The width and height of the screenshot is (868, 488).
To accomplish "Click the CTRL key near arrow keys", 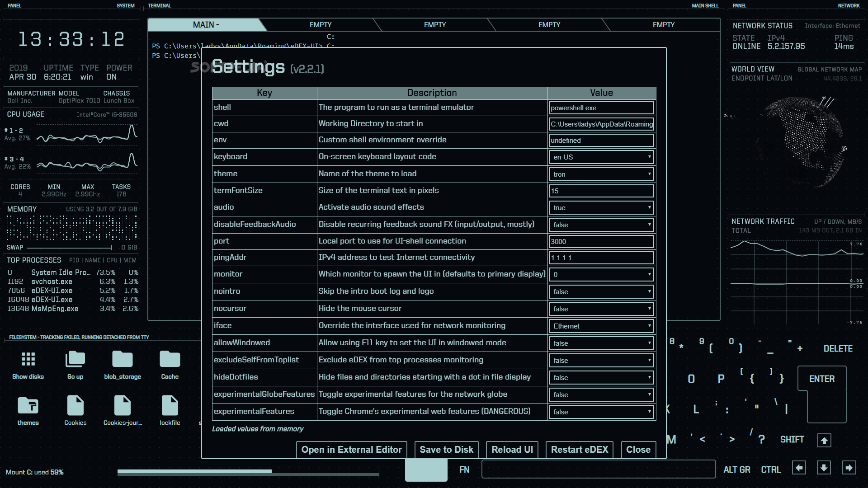I will point(771,470).
